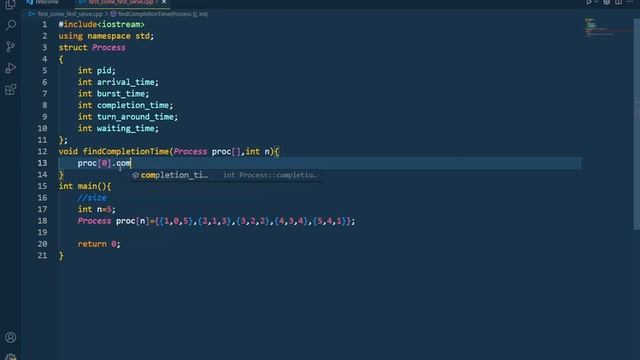
Task: Click the 'void findCompletionTime' function signature
Action: click(x=169, y=151)
